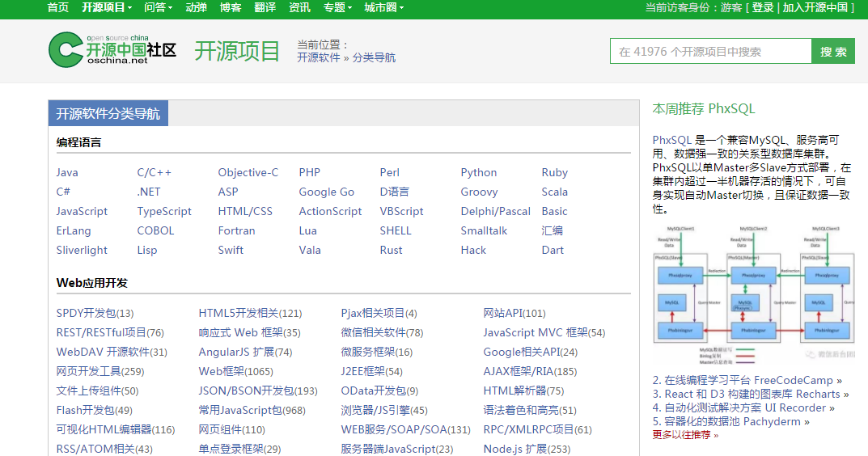
Task: Open the 汇编 category
Action: pyautogui.click(x=553, y=230)
